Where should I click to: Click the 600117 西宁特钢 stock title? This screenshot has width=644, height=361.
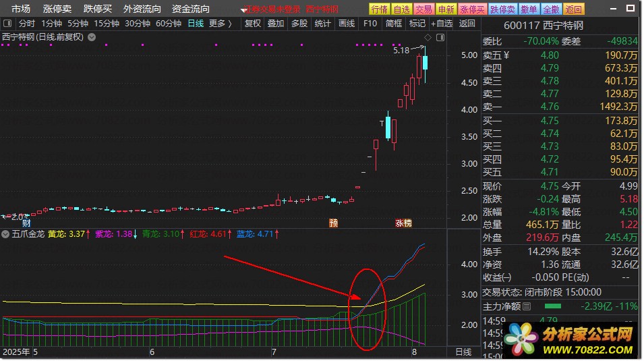tap(543, 26)
